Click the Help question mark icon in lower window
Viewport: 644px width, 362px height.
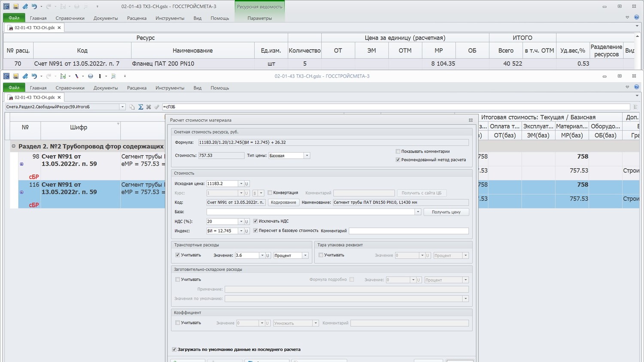[x=636, y=87]
